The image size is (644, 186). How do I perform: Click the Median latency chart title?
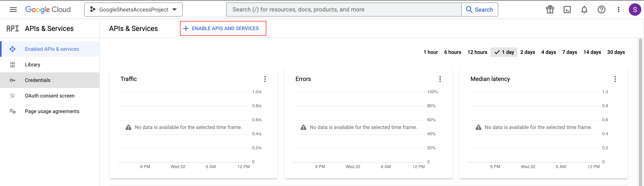click(490, 79)
